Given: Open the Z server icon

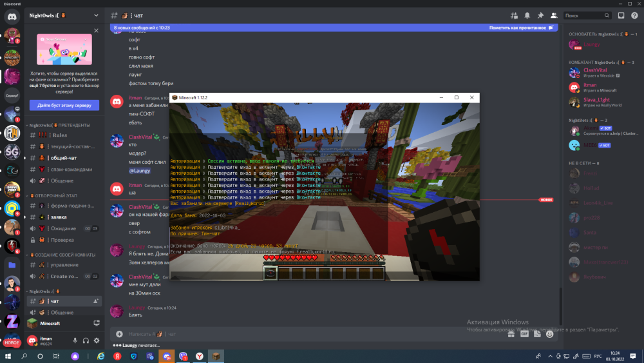Looking at the screenshot, I should [12, 322].
